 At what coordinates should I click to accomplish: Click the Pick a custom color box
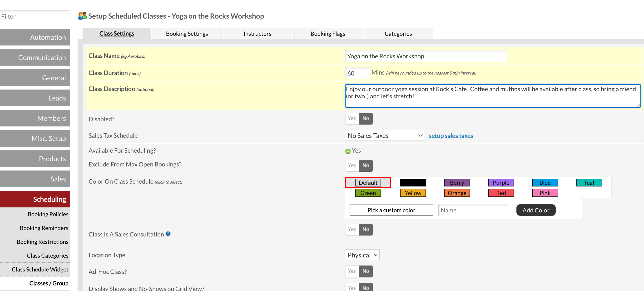[391, 210]
